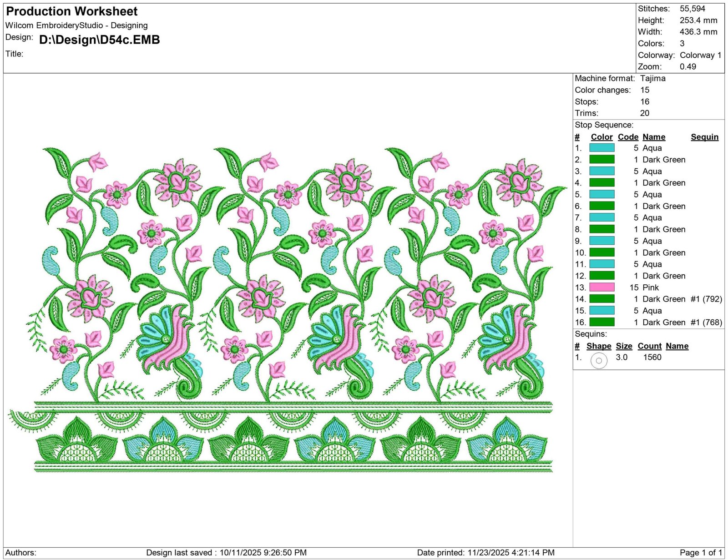Click the Page 1 of 1 footer label
The width and height of the screenshot is (728, 560).
point(701,553)
